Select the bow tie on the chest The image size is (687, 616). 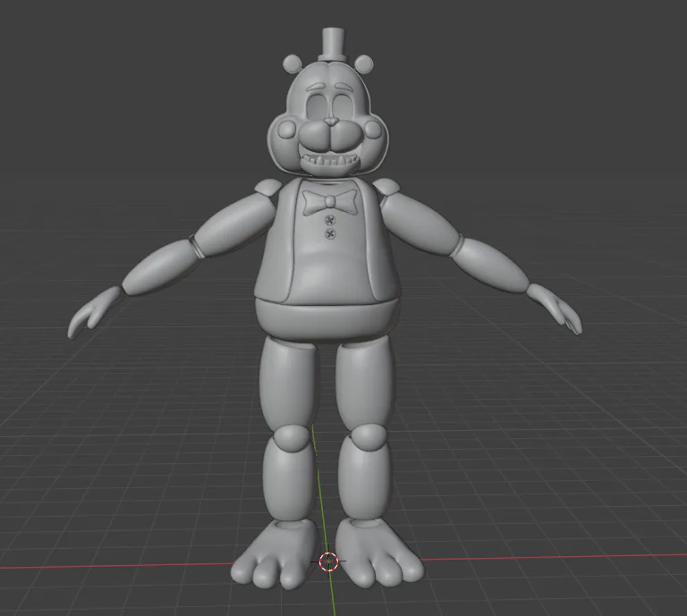(x=330, y=202)
